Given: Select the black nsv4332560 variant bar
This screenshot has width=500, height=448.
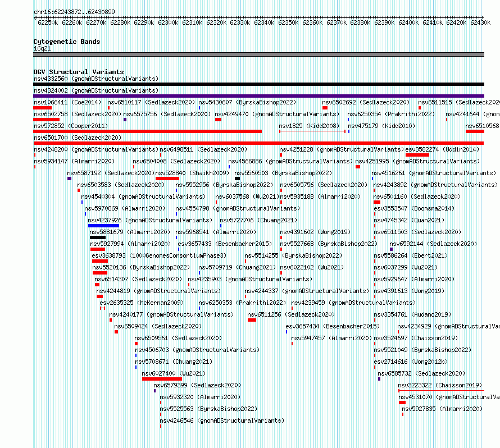Looking at the screenshot, I should click(x=258, y=84).
